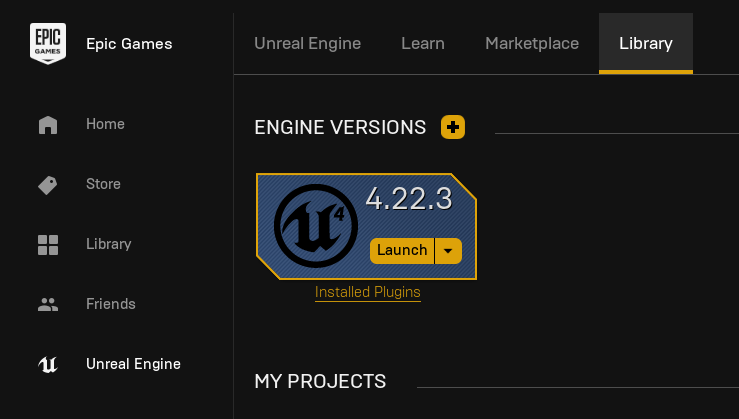Click the 4.22.3 version number text

[409, 199]
